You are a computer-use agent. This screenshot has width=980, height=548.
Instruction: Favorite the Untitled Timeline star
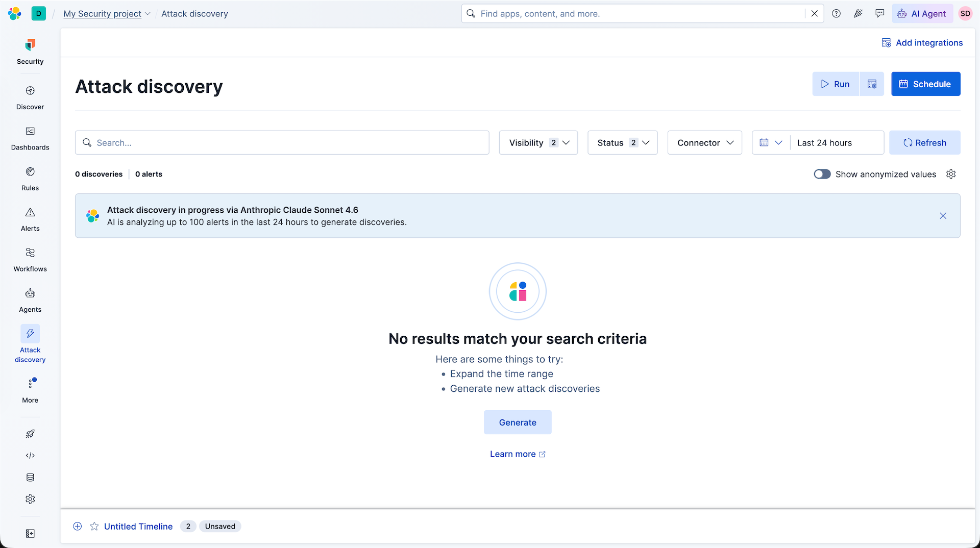point(94,526)
